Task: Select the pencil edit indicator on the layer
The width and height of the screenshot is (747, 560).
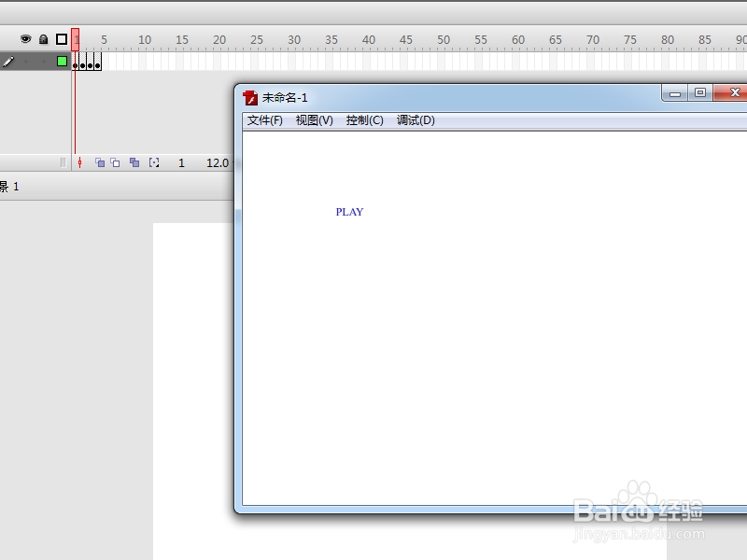Action: click(x=7, y=62)
